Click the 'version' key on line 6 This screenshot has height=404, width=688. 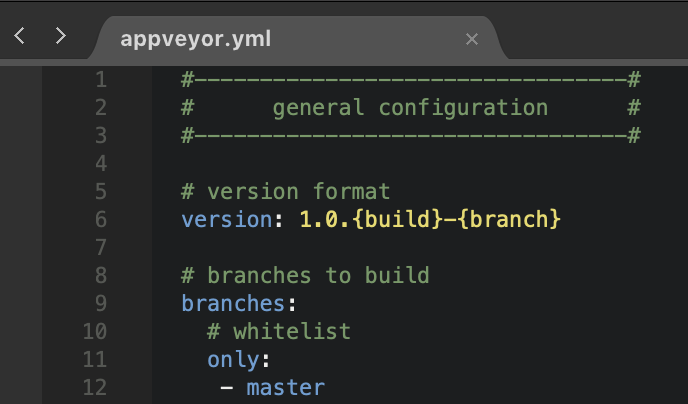tap(226, 219)
